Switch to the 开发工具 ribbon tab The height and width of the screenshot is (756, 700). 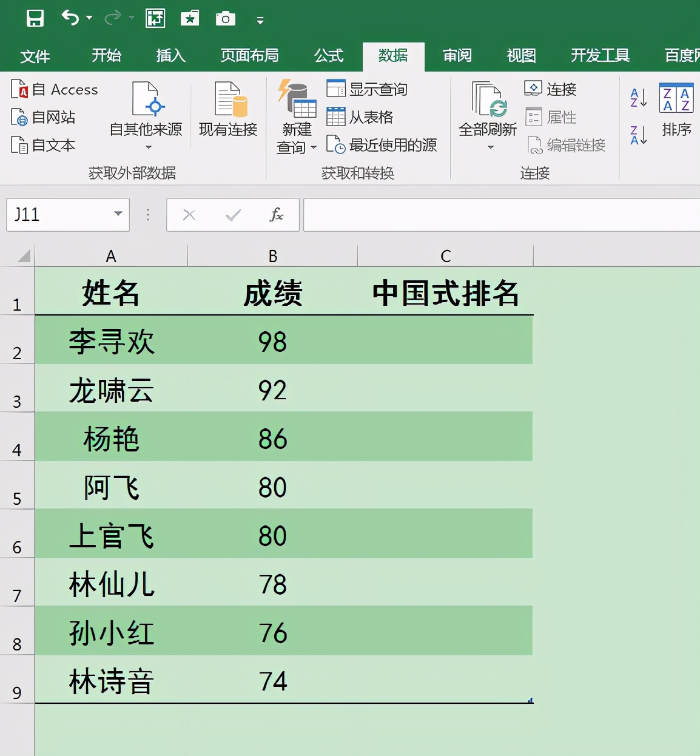click(x=601, y=56)
